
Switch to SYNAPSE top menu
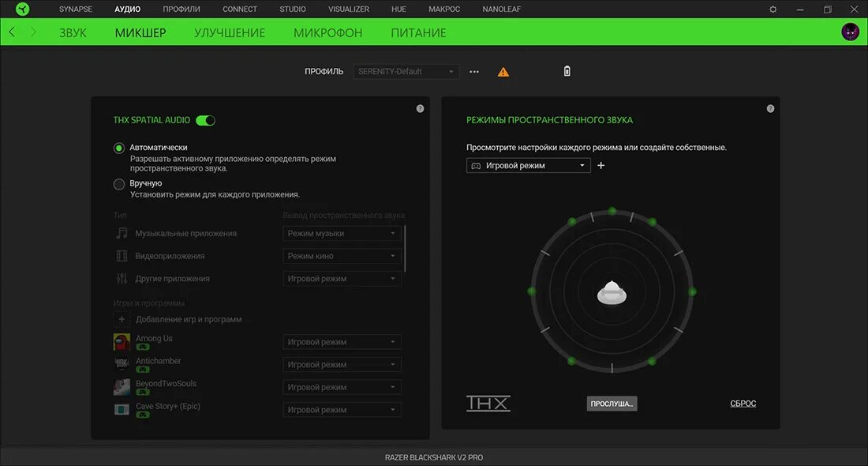pyautogui.click(x=76, y=9)
